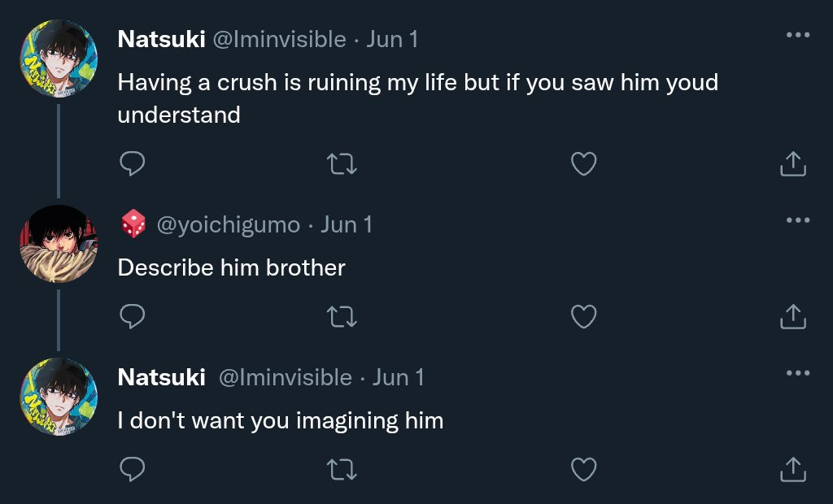Share 'Describe him brother' tweet
The width and height of the screenshot is (833, 504).
click(792, 316)
